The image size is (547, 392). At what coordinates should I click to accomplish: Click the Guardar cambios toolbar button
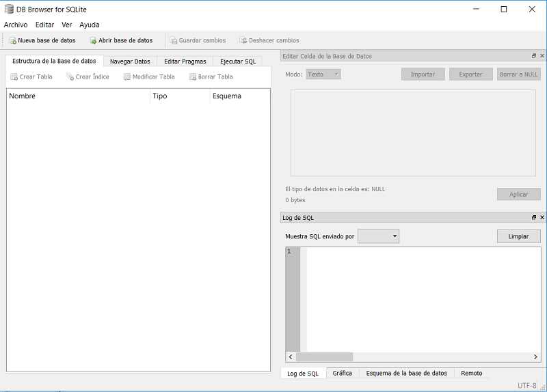[x=198, y=40]
